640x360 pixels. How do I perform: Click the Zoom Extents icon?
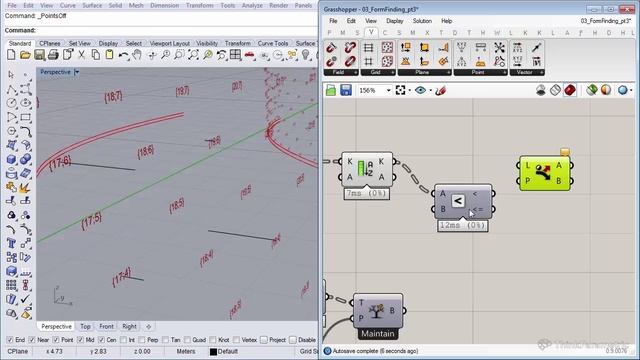[193, 55]
